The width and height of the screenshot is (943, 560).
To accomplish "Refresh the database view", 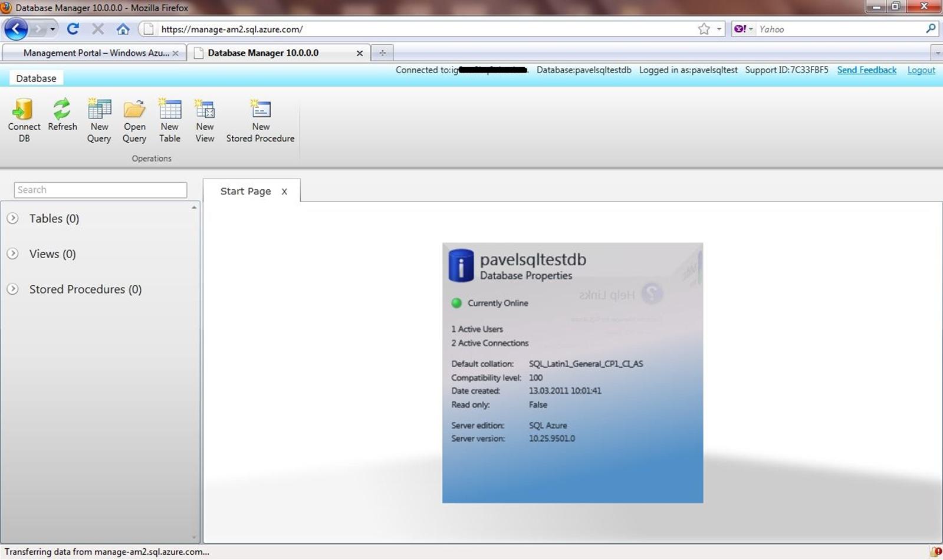I will 62,110.
